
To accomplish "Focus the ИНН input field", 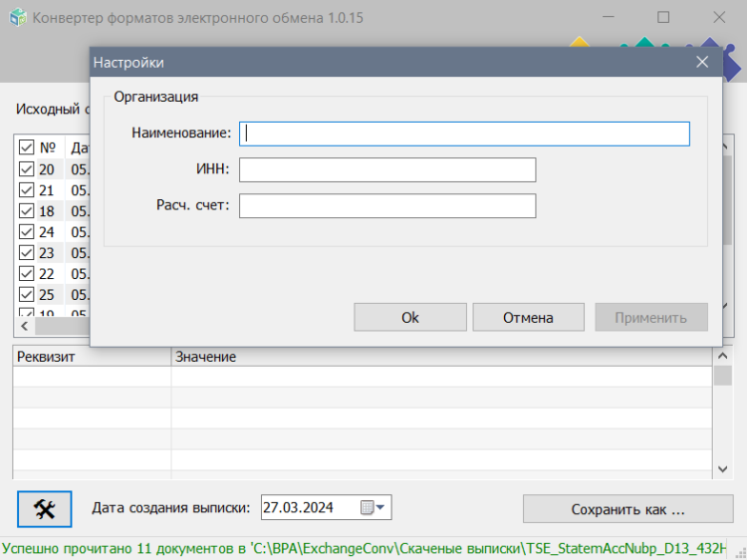I will coord(387,170).
